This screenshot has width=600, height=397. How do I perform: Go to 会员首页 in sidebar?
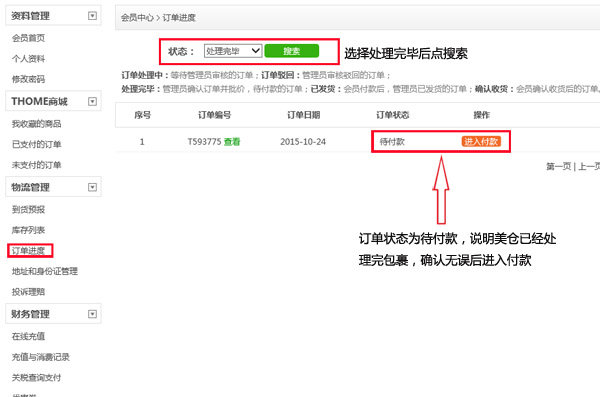(x=28, y=38)
